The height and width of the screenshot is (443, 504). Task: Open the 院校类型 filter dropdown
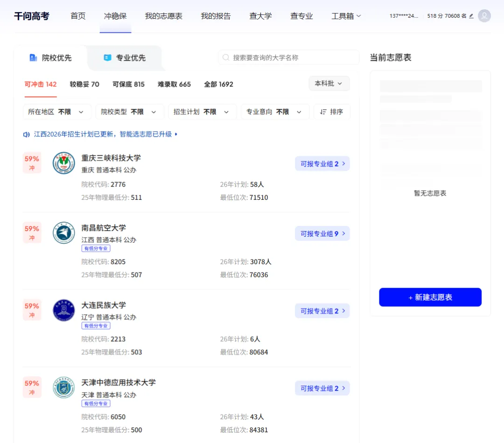coord(130,112)
